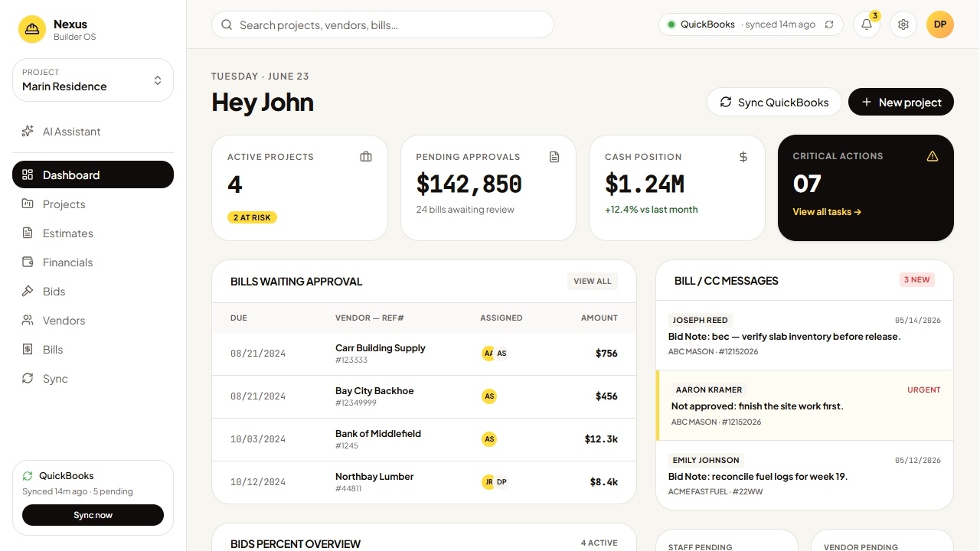Click the search field for projects, vendors, bills

coord(383,24)
